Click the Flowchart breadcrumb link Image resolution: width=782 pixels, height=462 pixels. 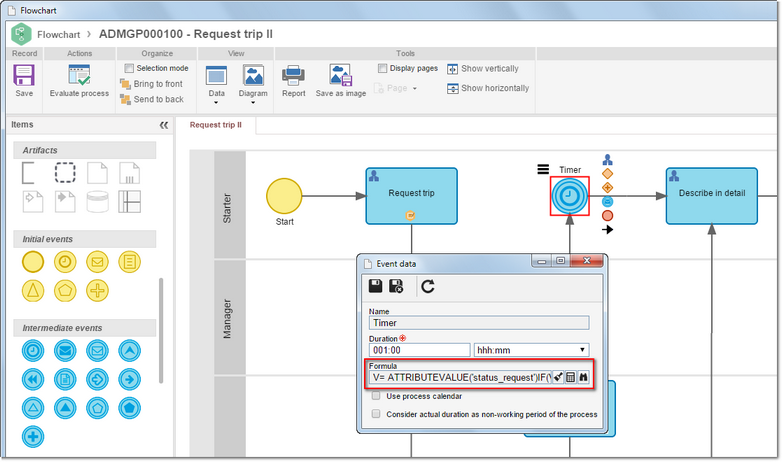pyautogui.click(x=58, y=34)
